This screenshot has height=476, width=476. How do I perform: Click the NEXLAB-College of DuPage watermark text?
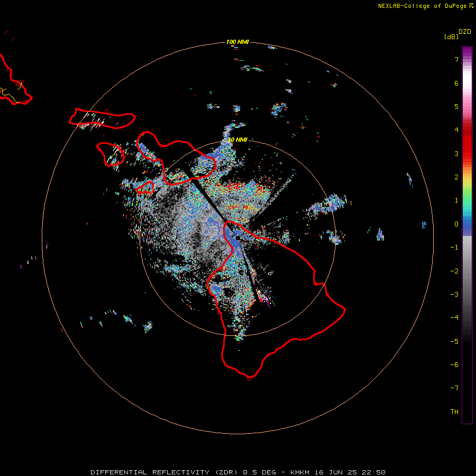426,6
